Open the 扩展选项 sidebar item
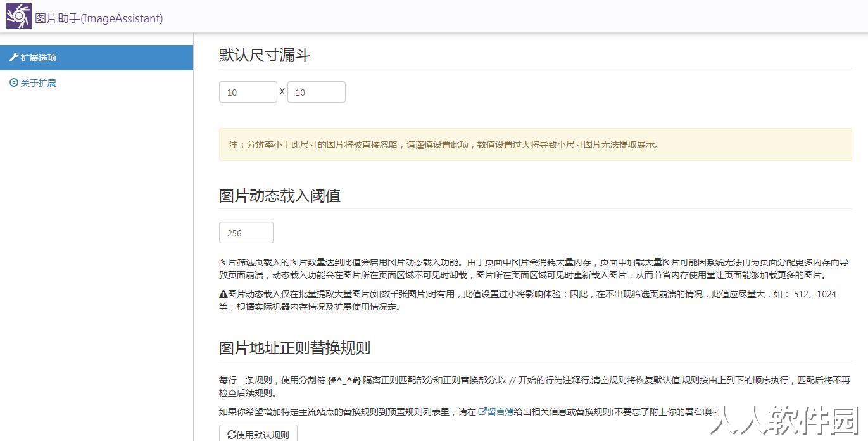Viewport: 868px width, 441px height. tap(96, 58)
